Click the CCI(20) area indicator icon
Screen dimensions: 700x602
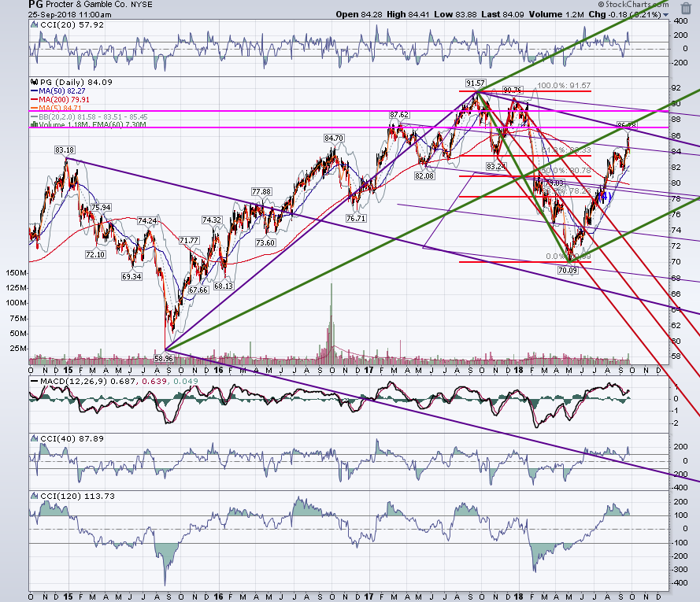coord(35,25)
